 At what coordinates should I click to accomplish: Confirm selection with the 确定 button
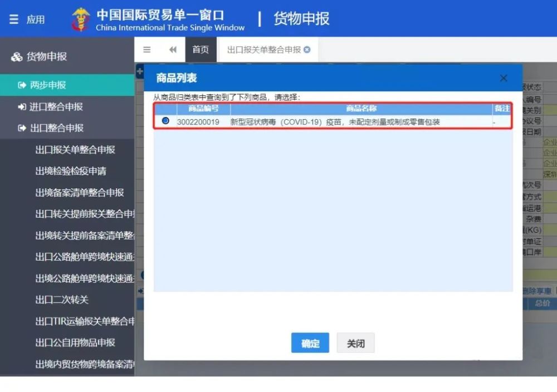click(x=310, y=343)
